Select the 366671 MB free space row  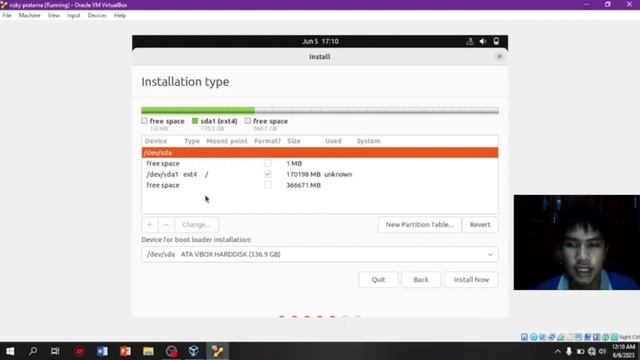(320, 185)
